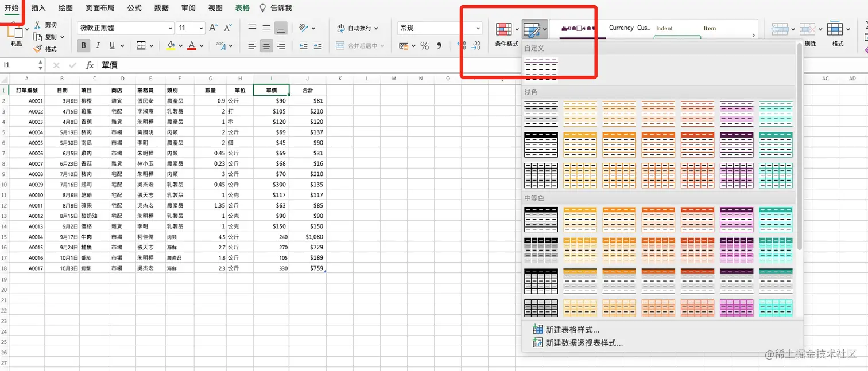Image resolution: width=868 pixels, height=371 pixels.
Task: Click the decrease indent icon
Action: 304,46
